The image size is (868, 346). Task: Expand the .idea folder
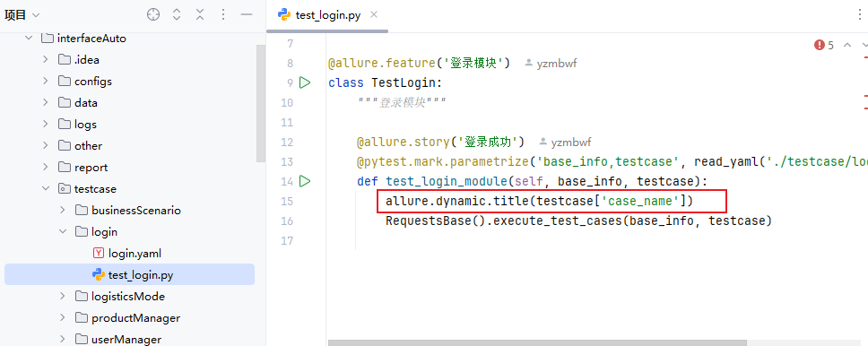pos(46,60)
